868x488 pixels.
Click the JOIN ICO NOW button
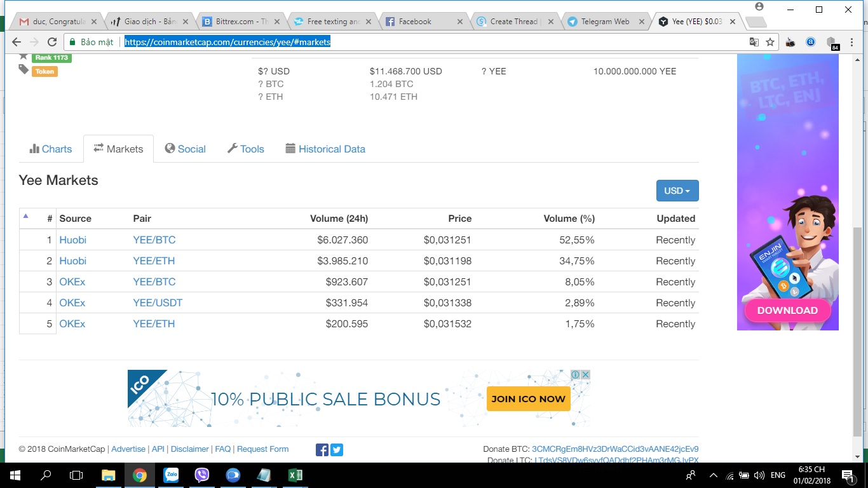tap(528, 399)
